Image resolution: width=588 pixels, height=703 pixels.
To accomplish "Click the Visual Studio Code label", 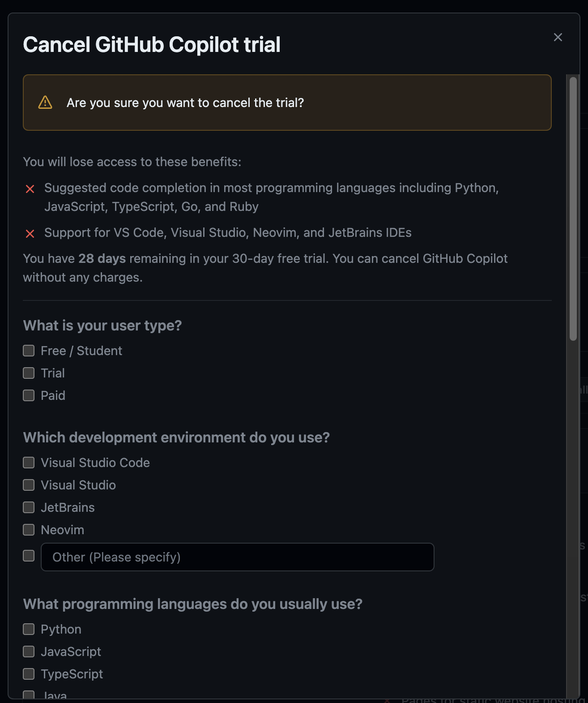I will (95, 463).
